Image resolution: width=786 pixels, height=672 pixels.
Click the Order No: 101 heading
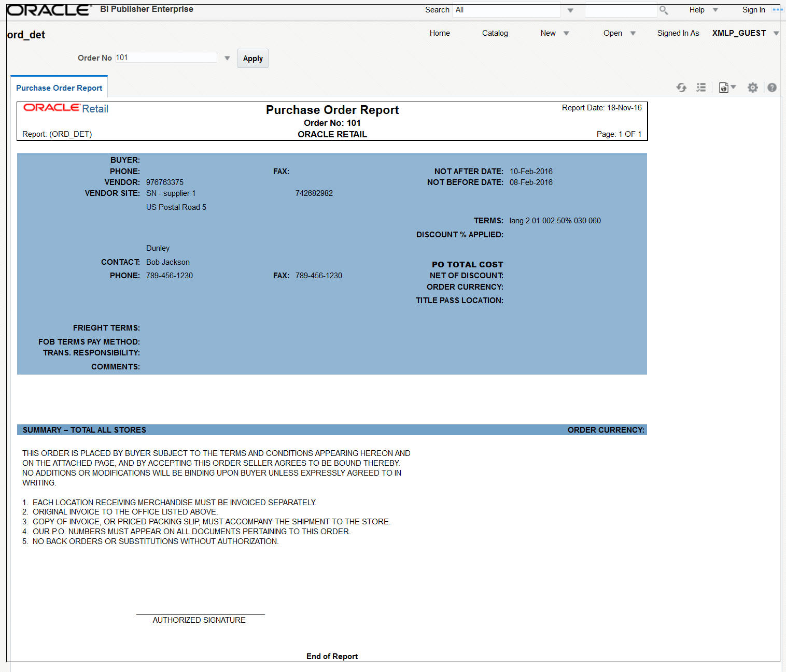pos(332,123)
